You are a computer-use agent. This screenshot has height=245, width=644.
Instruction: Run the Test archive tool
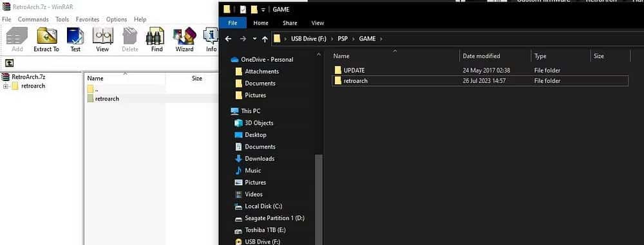point(75,39)
